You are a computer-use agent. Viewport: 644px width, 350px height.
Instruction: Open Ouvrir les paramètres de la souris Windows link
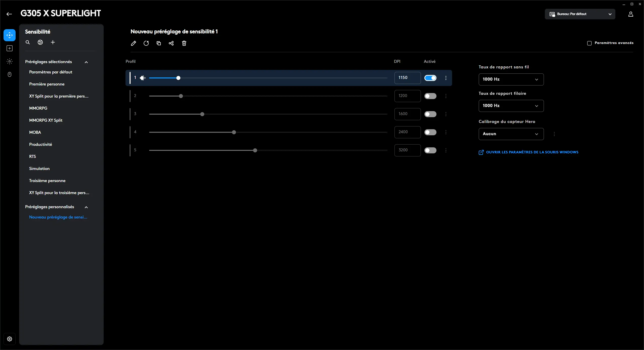(x=529, y=152)
